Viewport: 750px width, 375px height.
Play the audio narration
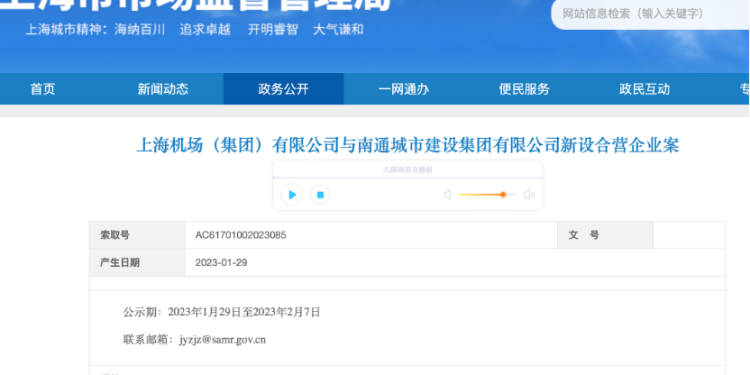pos(291,195)
